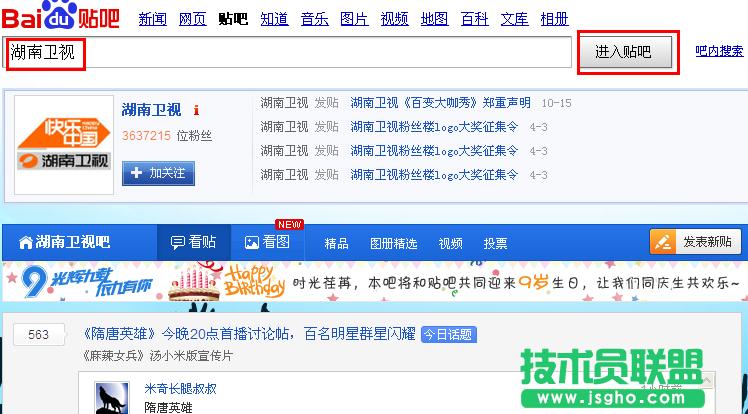Image resolution: width=748 pixels, height=414 pixels.
Task: Go to 新闻 in top navigation
Action: pos(152,19)
